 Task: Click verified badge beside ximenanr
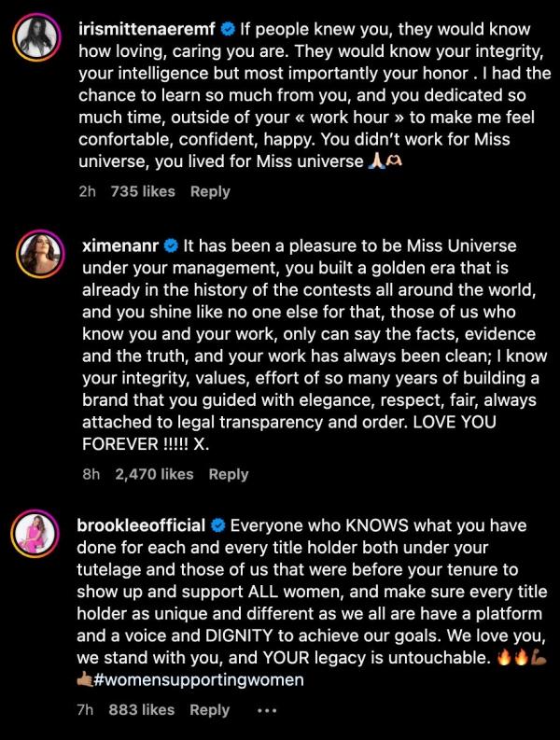pos(171,246)
